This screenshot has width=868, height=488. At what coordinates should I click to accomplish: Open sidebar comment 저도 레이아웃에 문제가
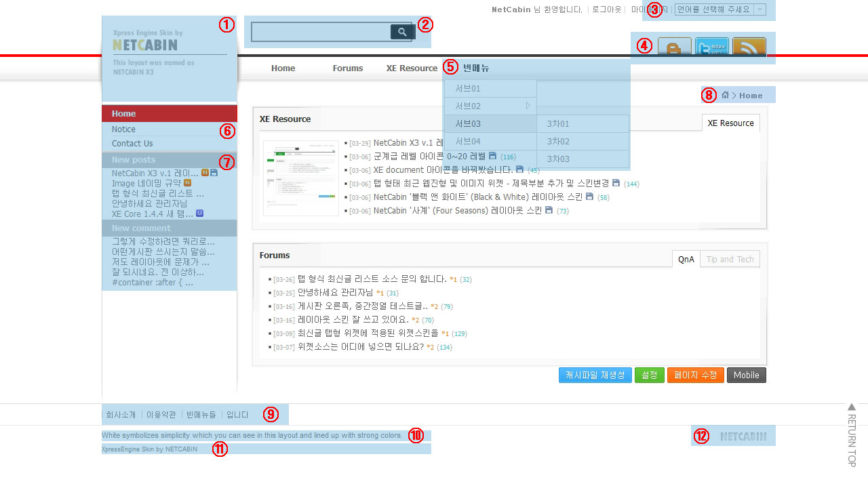(161, 262)
